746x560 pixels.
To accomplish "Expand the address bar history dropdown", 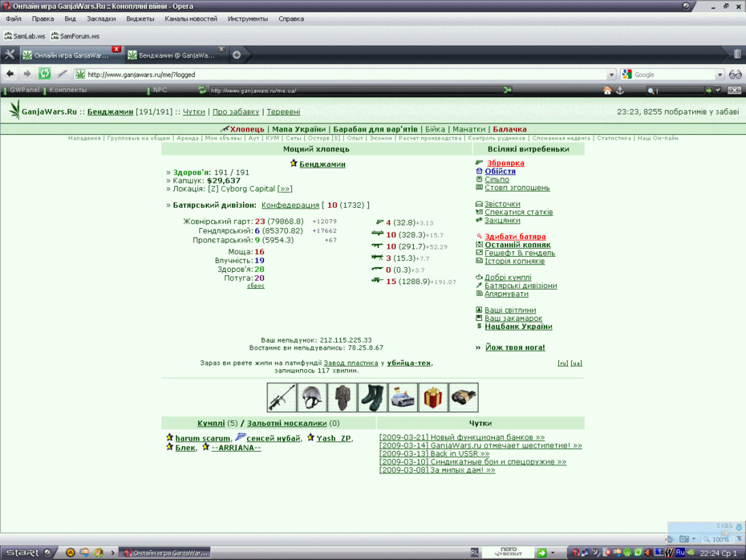I will click(611, 75).
